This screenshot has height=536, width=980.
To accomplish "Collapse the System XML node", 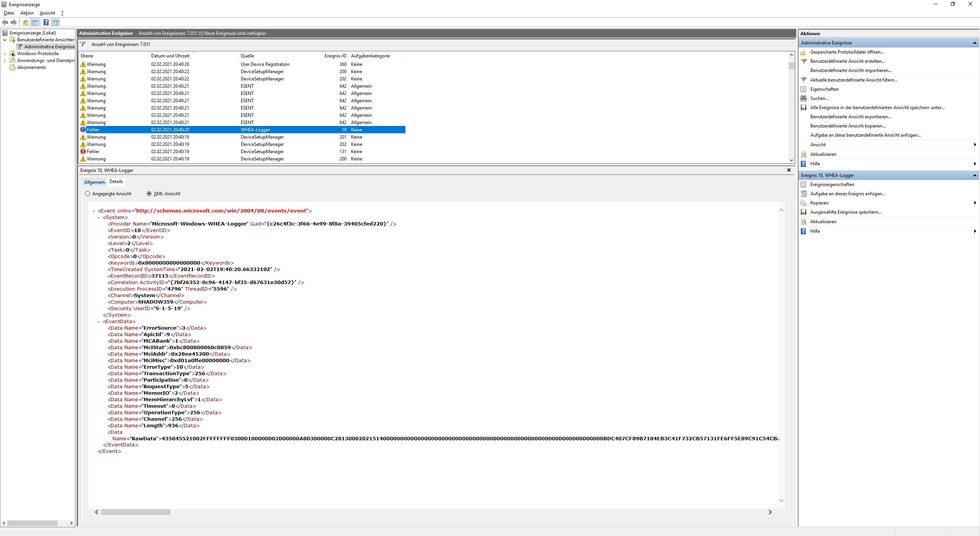I will pyautogui.click(x=99, y=217).
